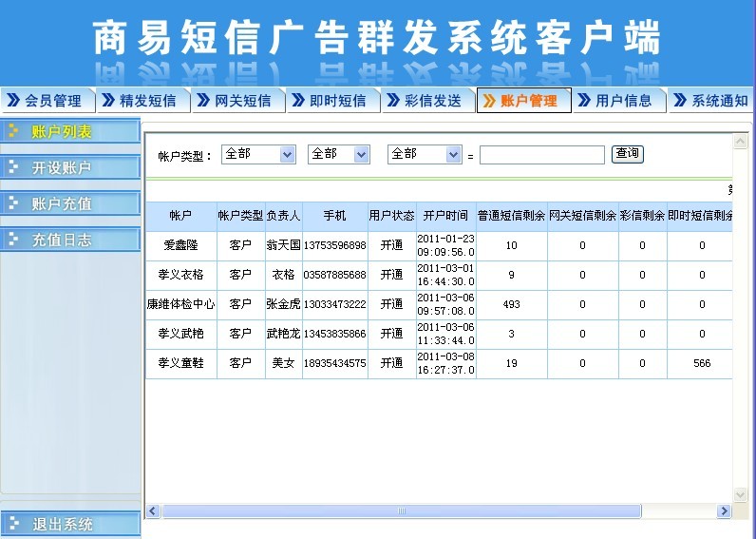Click the open time 2011-03-08 16:27:37.0
Viewport: 756px width, 539px height.
pos(446,363)
